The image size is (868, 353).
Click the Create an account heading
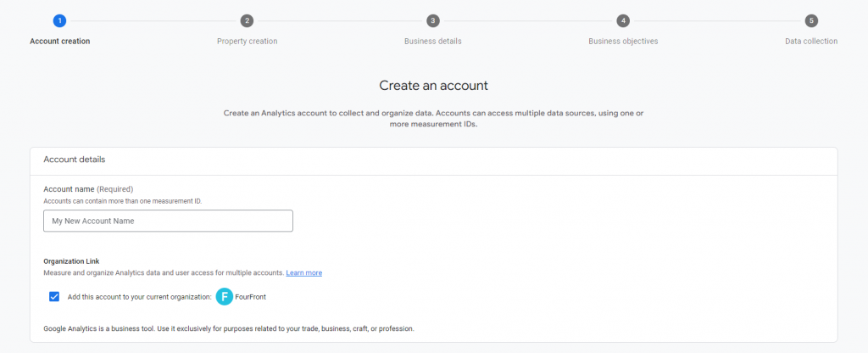coord(433,86)
